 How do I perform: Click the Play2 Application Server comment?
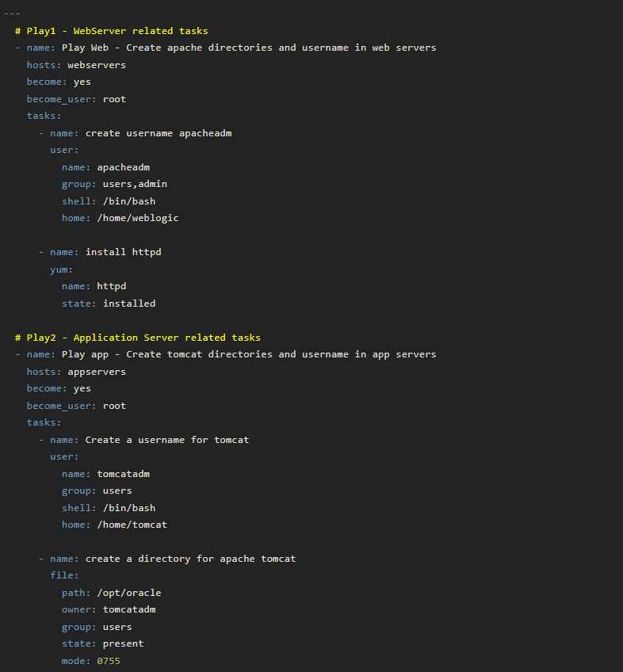(x=138, y=338)
